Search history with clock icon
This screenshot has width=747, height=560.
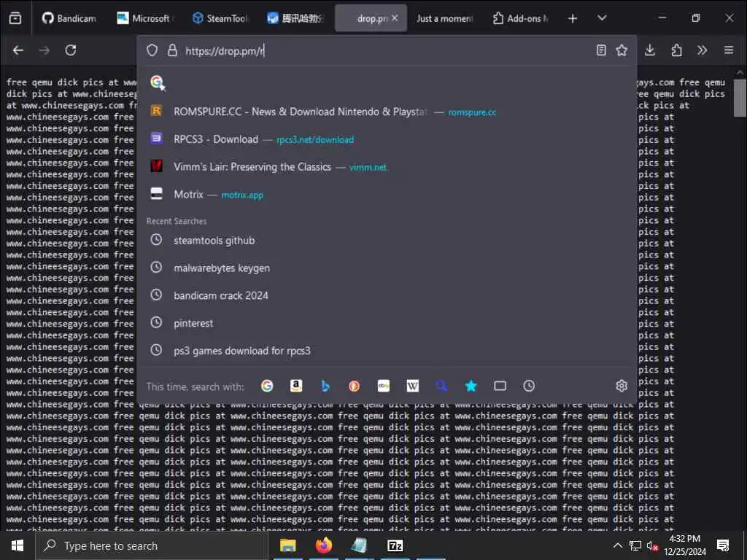pyautogui.click(x=529, y=386)
